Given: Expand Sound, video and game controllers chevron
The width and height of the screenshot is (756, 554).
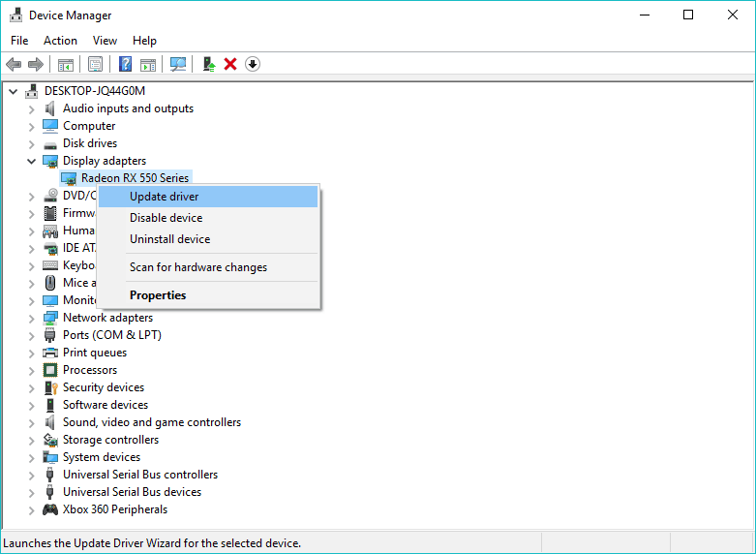Looking at the screenshot, I should tap(32, 422).
